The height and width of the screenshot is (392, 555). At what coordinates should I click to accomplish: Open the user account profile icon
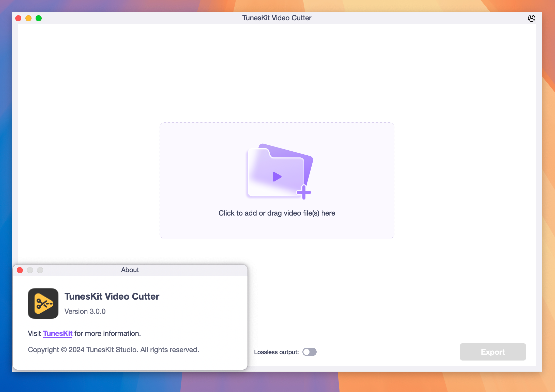coord(531,18)
